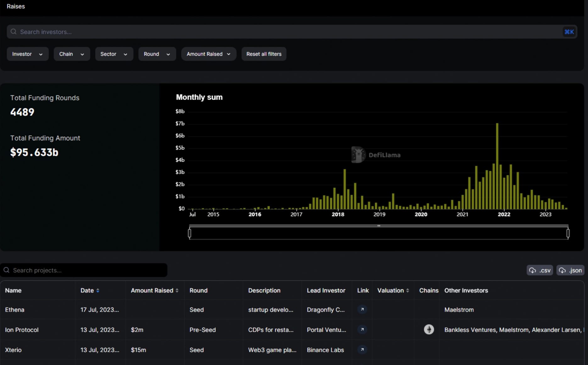Click the right handle of chart range slider
588x365 pixels.
[568, 233]
